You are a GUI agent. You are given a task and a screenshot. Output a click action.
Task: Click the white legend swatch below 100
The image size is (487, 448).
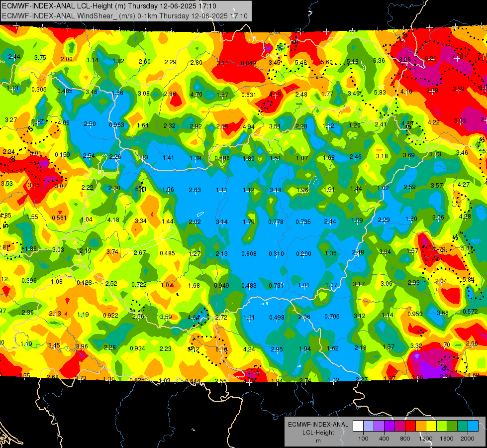point(358,426)
